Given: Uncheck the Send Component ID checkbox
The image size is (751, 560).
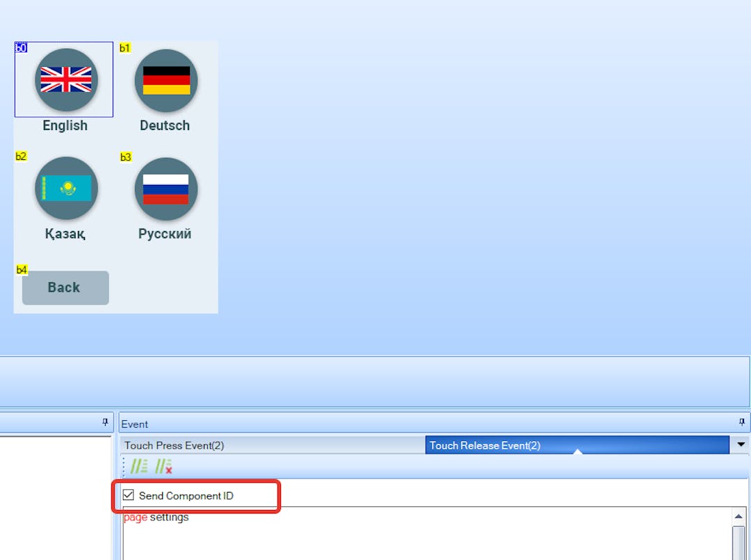Looking at the screenshot, I should tap(129, 495).
